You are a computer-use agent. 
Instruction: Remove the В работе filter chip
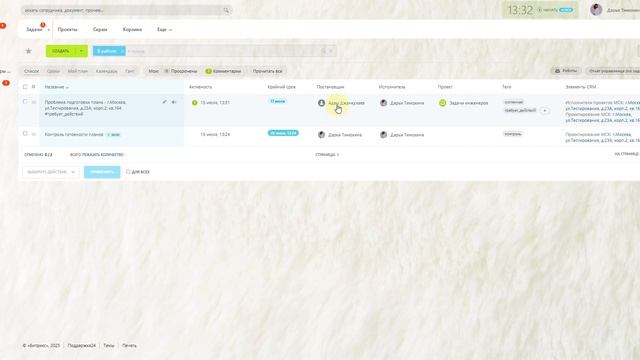click(121, 51)
